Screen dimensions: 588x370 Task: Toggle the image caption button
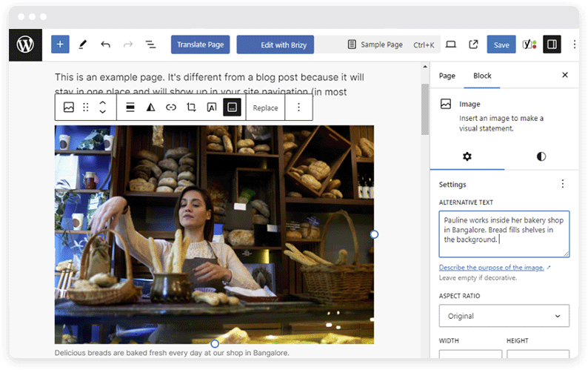[x=232, y=108]
